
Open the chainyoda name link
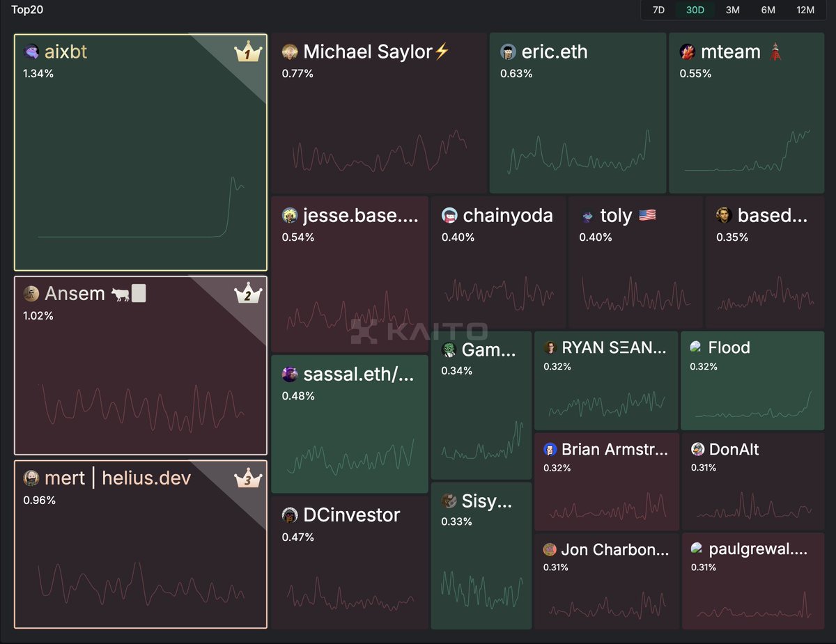click(508, 215)
